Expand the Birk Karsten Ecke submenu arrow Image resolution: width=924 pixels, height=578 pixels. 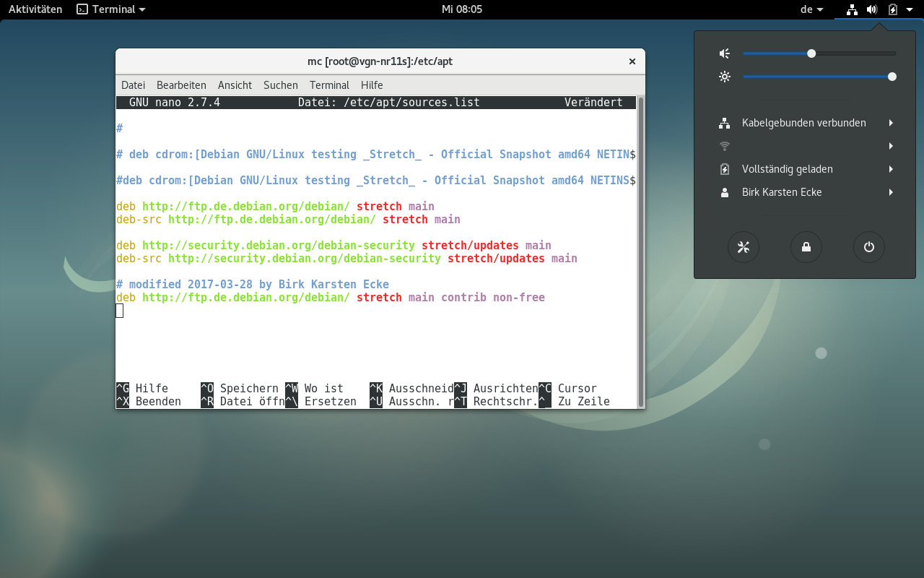(x=892, y=192)
